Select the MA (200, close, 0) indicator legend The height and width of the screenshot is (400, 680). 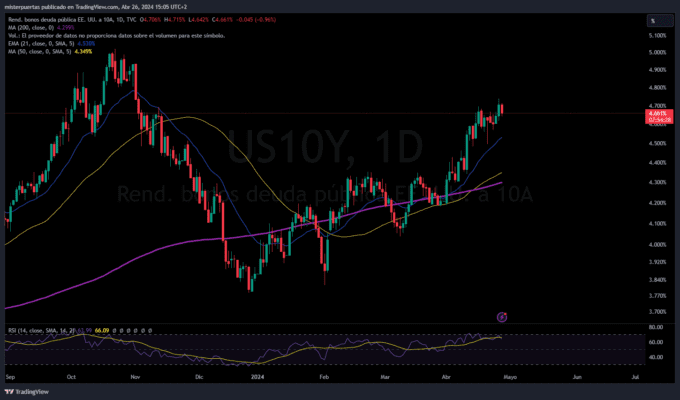click(30, 27)
